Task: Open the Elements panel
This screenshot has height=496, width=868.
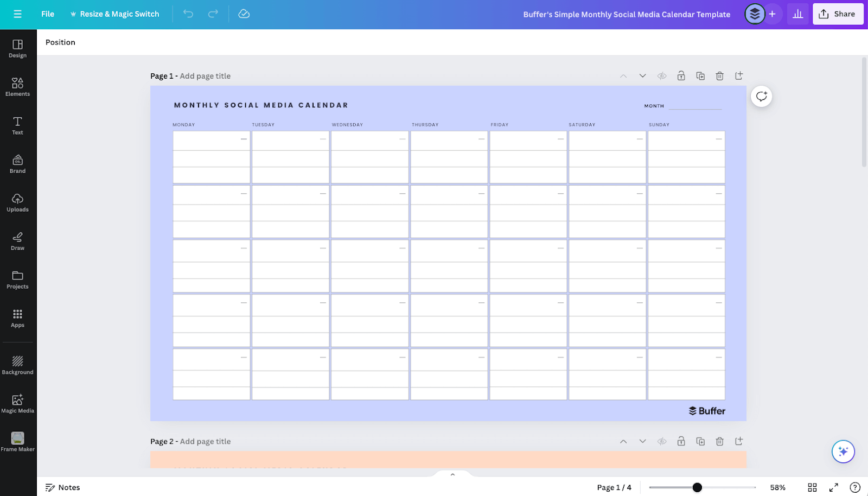Action: (x=17, y=86)
